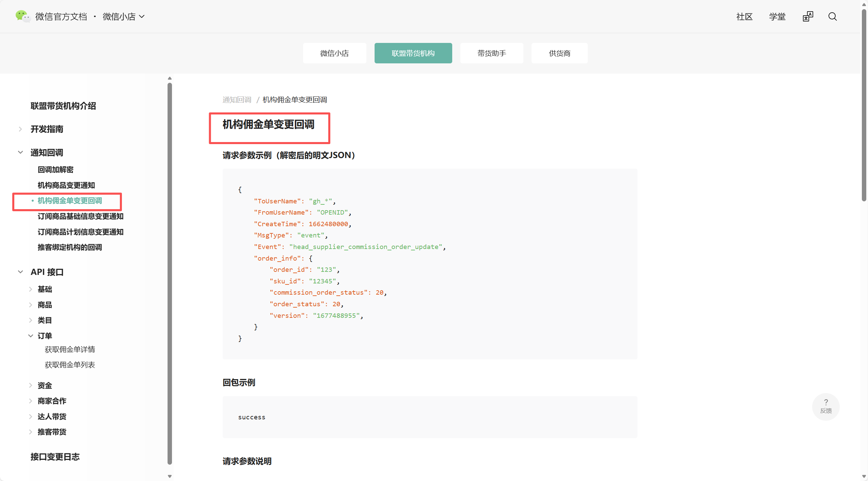The height and width of the screenshot is (481, 868).
Task: Open the 社区 link
Action: click(744, 16)
